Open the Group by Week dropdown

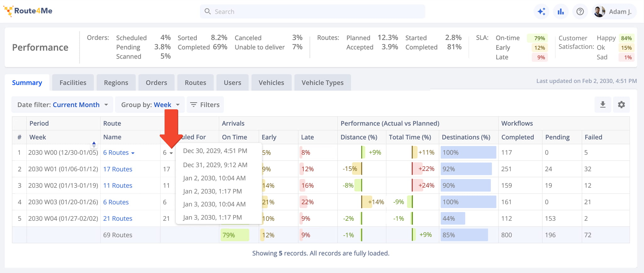pos(150,105)
